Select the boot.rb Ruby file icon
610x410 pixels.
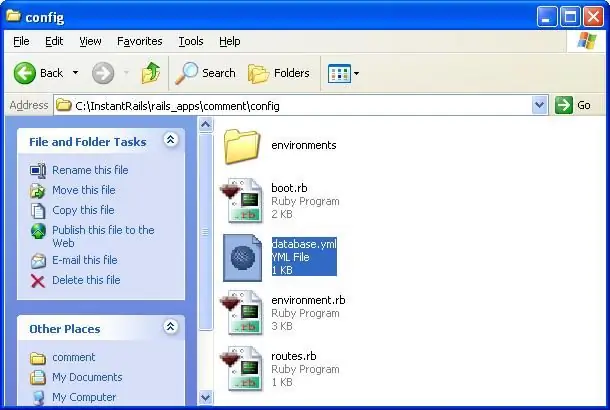coord(242,201)
